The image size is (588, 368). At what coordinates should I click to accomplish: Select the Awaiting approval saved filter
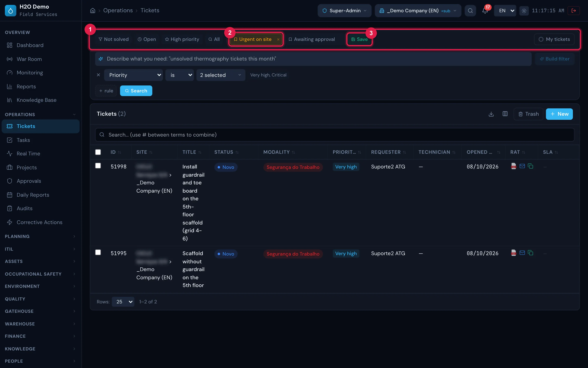coord(312,39)
